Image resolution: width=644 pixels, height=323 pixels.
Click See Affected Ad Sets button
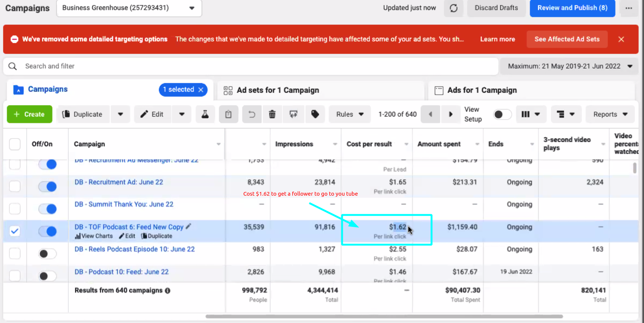tap(567, 39)
